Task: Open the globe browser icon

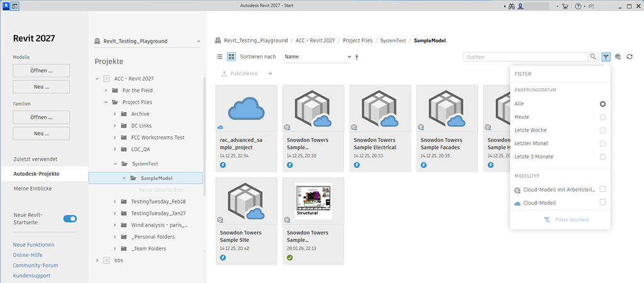Action: [x=618, y=57]
